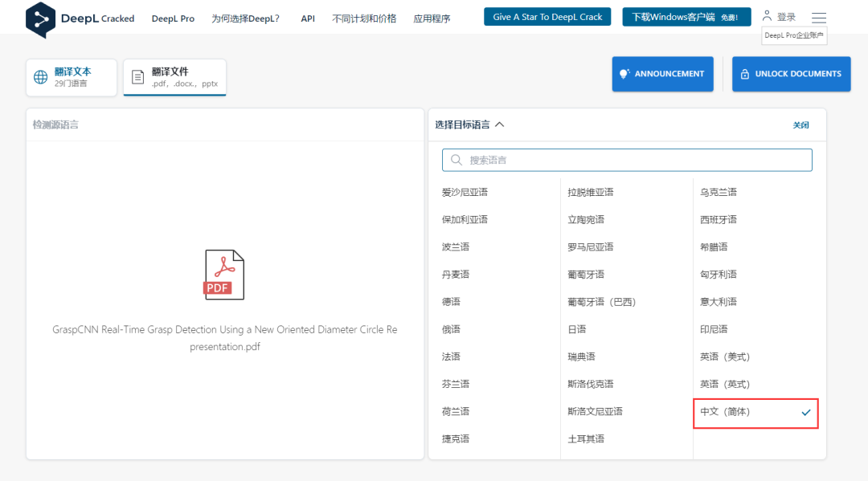
Task: Select 斯洛伐克语 as target language
Action: point(590,385)
